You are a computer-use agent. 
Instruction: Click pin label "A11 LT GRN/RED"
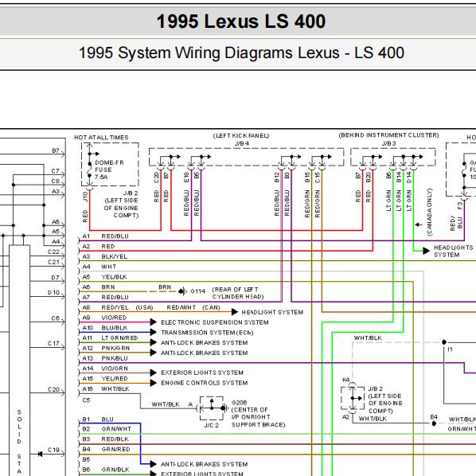(x=110, y=337)
